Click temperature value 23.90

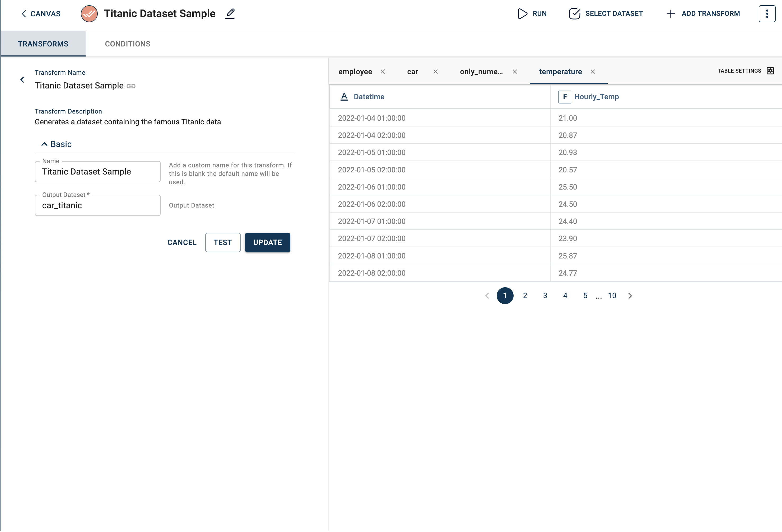click(x=568, y=238)
